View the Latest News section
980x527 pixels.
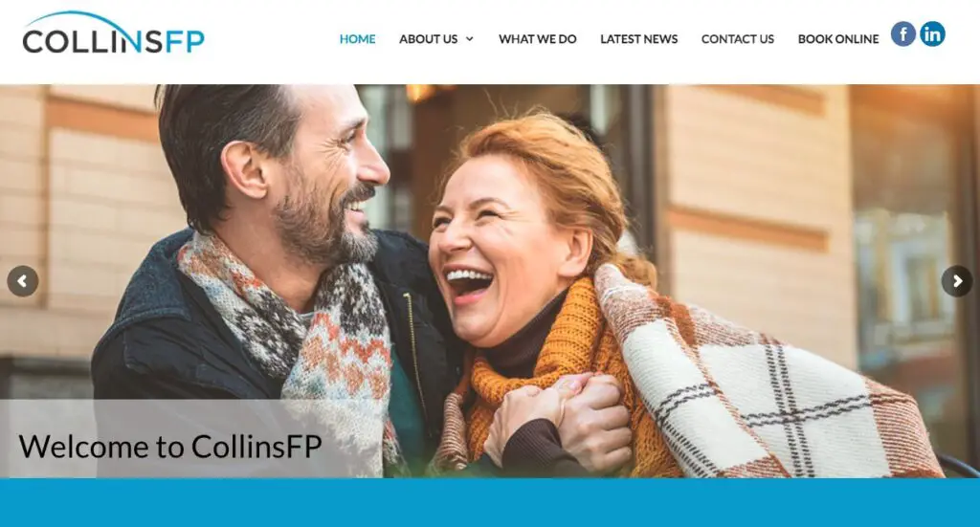coord(638,38)
